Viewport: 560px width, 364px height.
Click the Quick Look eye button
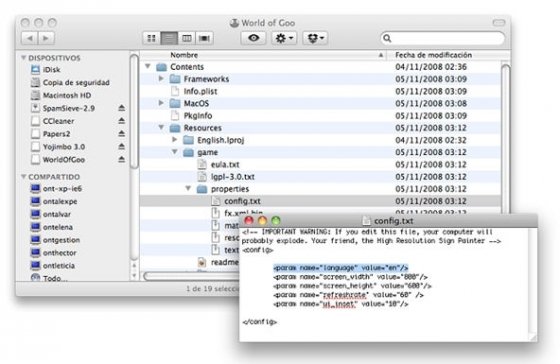[254, 38]
